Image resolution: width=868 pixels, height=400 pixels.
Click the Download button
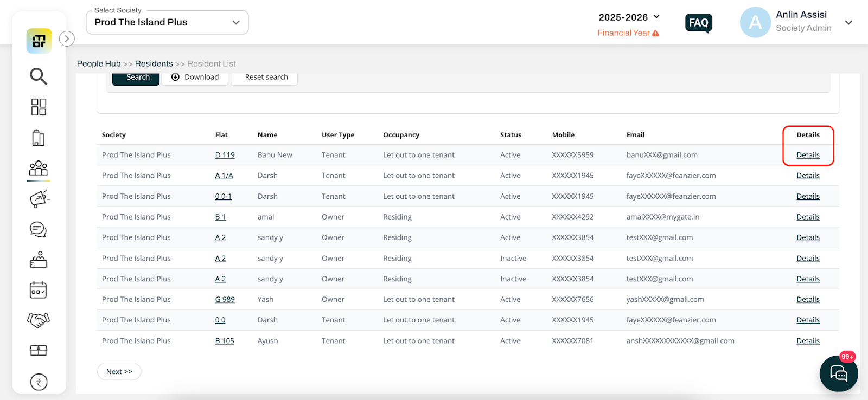click(195, 78)
